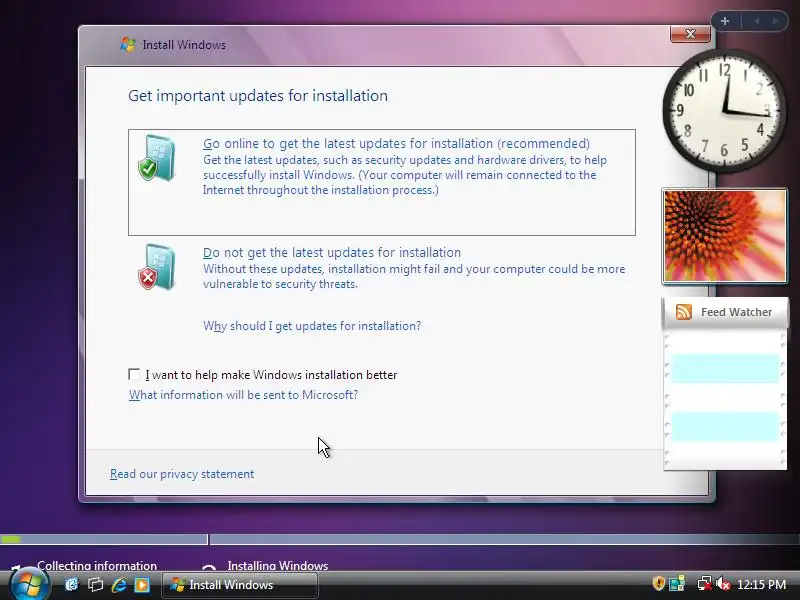Click the sidebar previous page arrow

tap(757, 21)
